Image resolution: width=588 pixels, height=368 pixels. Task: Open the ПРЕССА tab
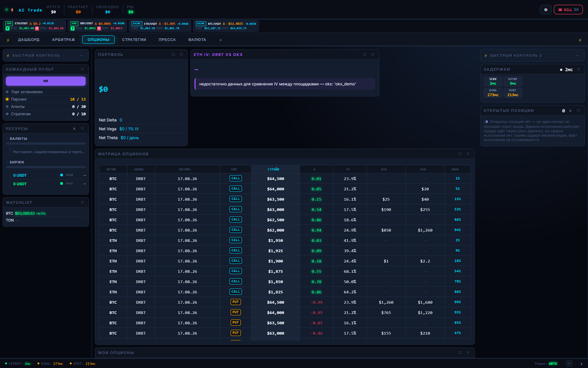tap(167, 40)
